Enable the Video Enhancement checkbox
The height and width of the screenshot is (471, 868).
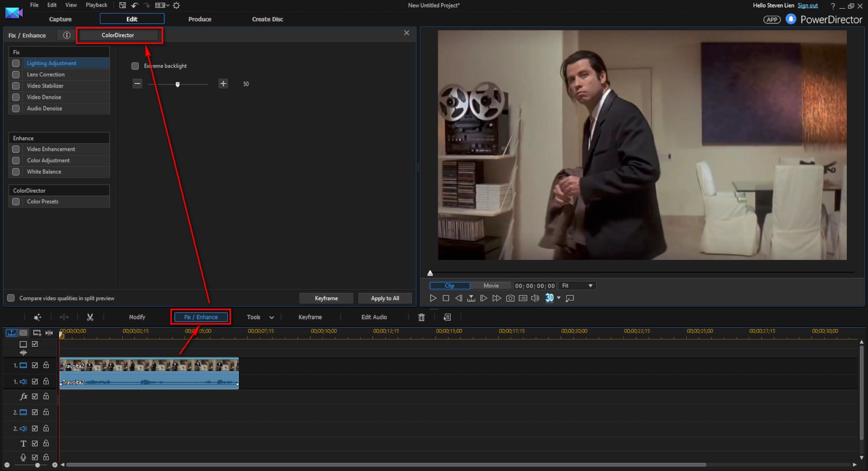[x=16, y=149]
